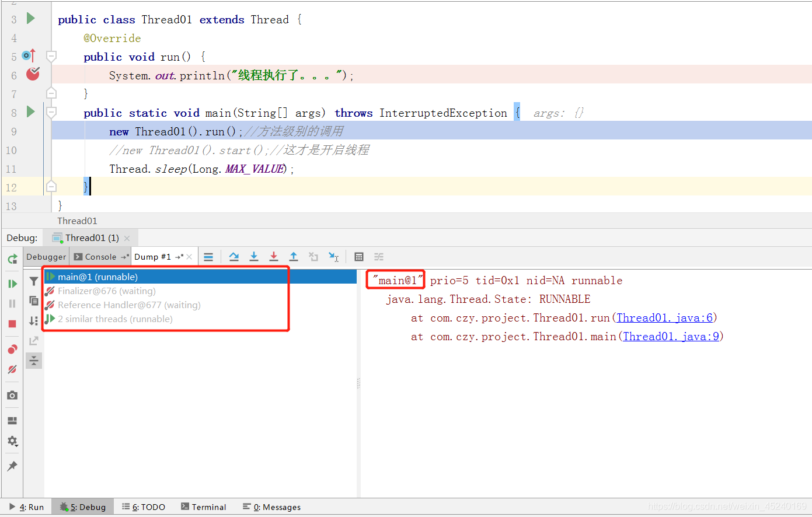
Task: Click the Step Out icon
Action: click(x=294, y=257)
